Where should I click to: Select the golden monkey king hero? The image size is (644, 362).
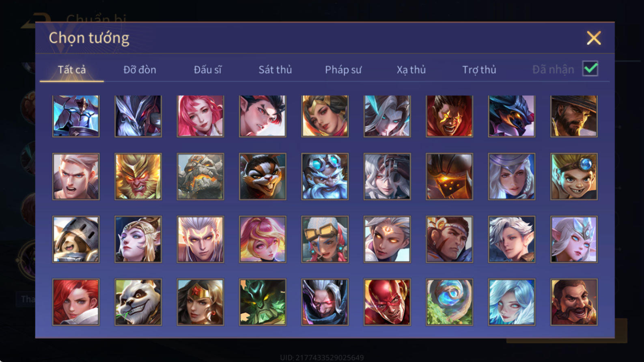tap(138, 177)
